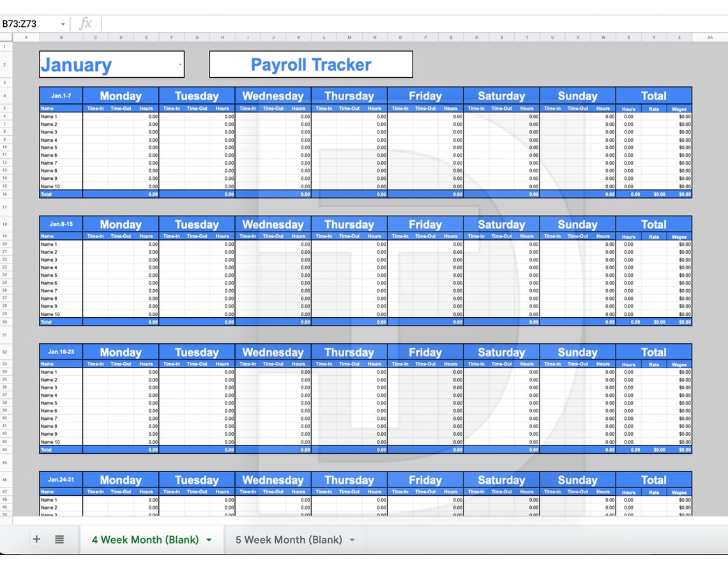Click the fx formula icon

86,23
